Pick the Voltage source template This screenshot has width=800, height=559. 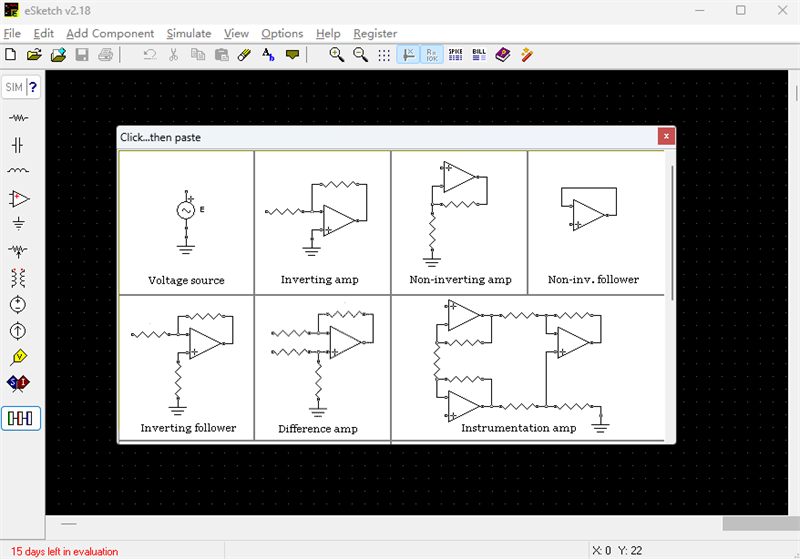point(186,222)
